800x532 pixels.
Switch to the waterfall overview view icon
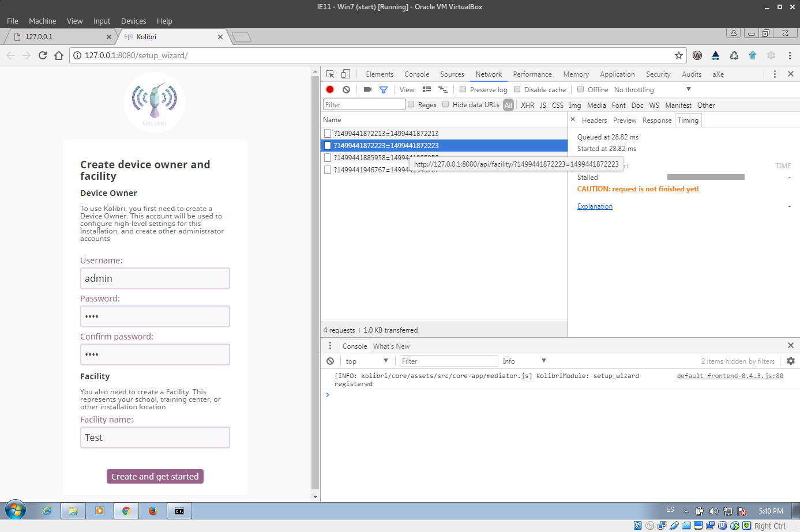[x=443, y=89]
